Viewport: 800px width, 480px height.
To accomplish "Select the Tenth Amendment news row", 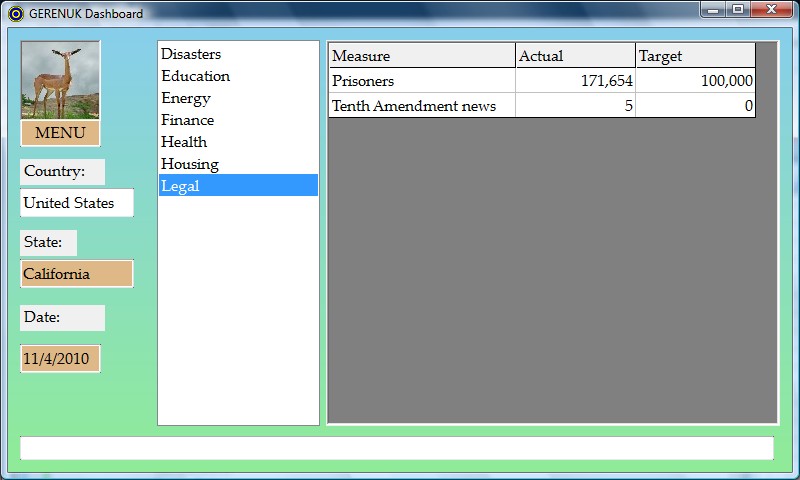I will click(421, 105).
